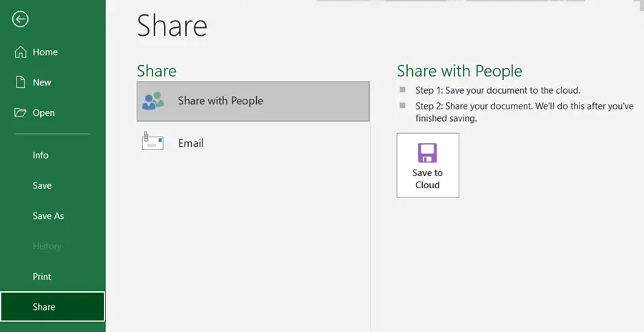Click the Share with People users icon
Viewport: 644px width, 332px height.
(x=153, y=101)
